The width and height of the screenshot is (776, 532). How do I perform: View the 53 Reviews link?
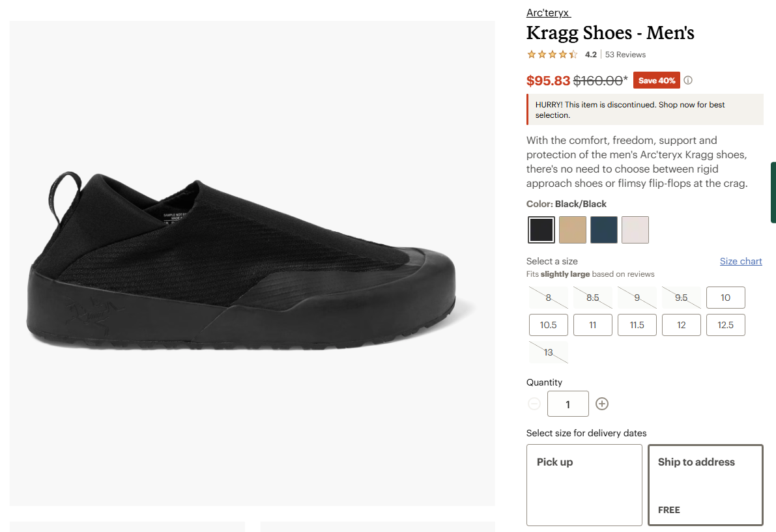click(x=625, y=55)
